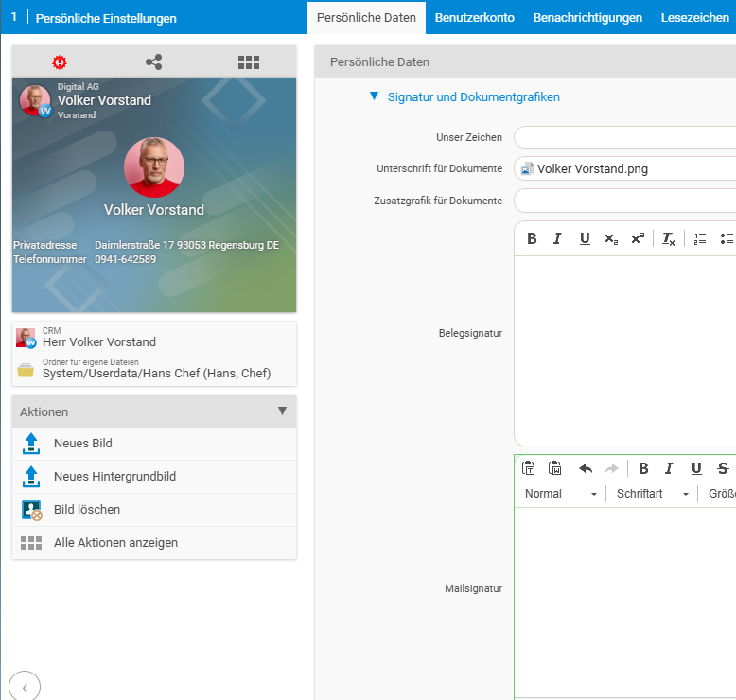
Task: Toggle bold in Belegsignatur editor
Action: [532, 238]
